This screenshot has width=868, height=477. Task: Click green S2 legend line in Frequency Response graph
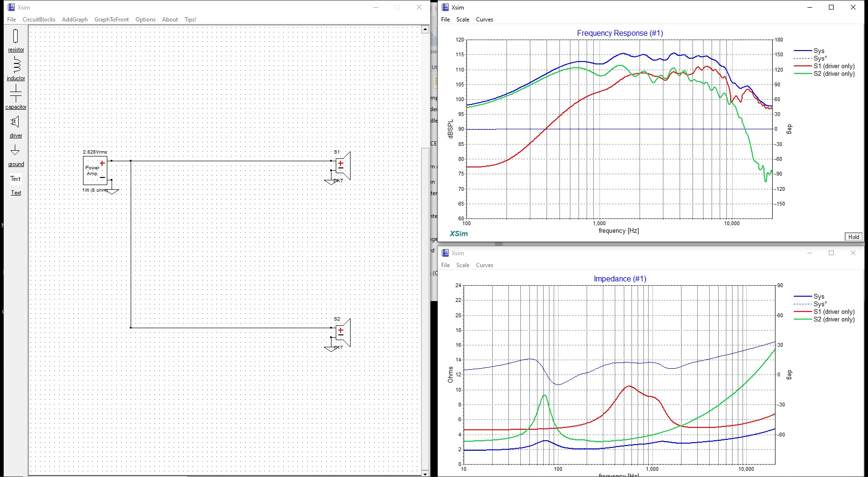coord(803,73)
